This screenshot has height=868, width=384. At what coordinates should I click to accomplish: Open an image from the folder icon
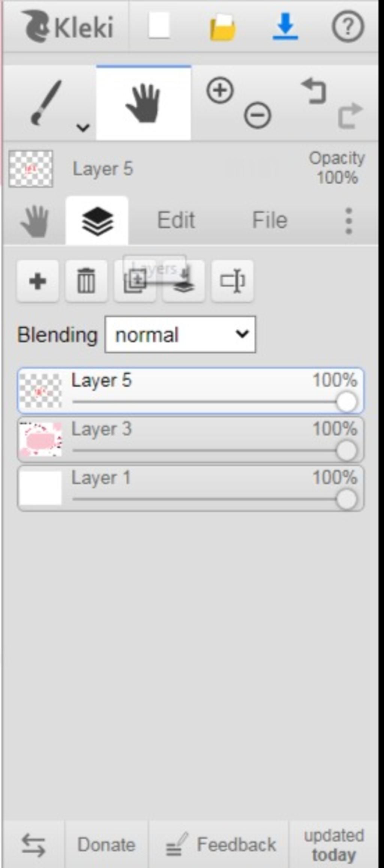coord(223,27)
